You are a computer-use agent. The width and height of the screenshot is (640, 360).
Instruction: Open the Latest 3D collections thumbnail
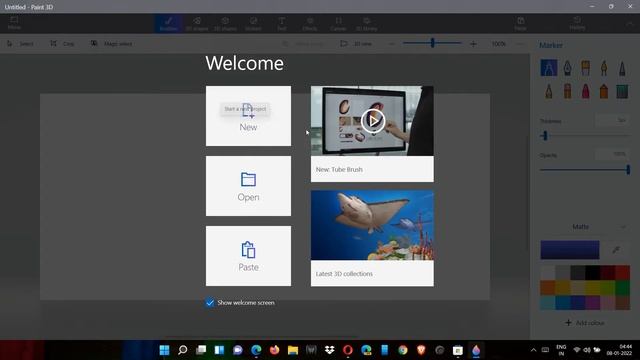372,225
